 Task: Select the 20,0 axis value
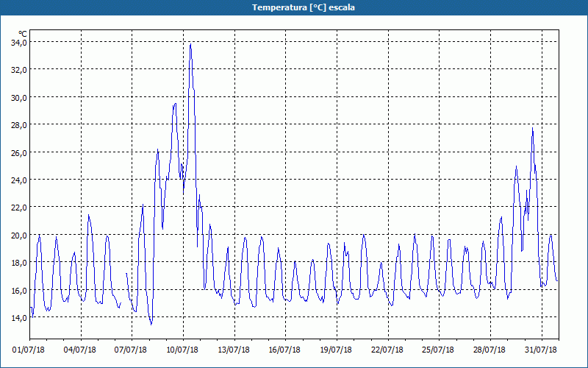coord(18,235)
